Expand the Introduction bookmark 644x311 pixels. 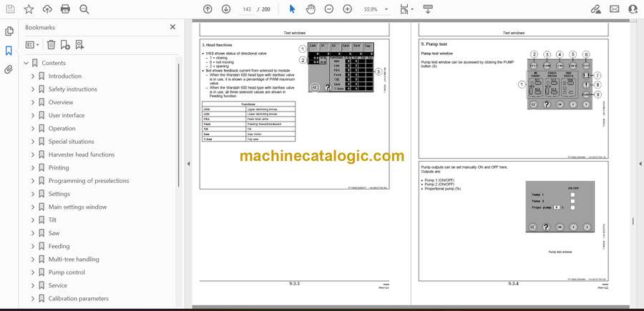click(33, 76)
